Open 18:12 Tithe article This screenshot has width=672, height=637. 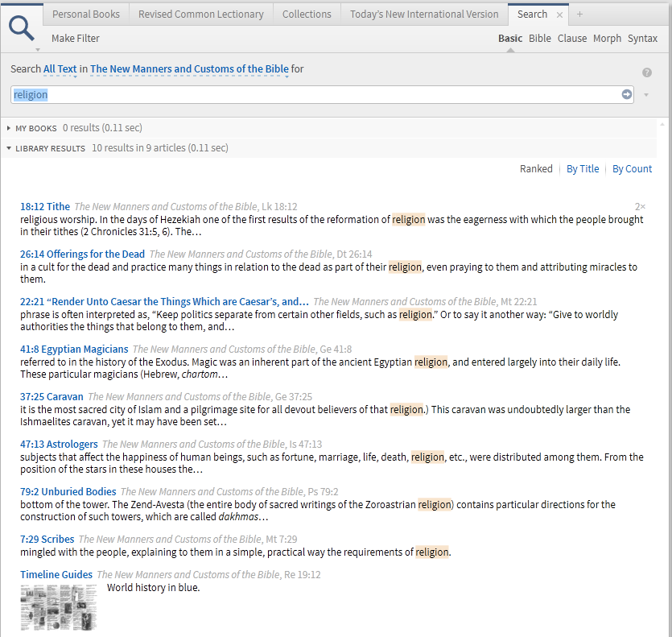click(45, 207)
